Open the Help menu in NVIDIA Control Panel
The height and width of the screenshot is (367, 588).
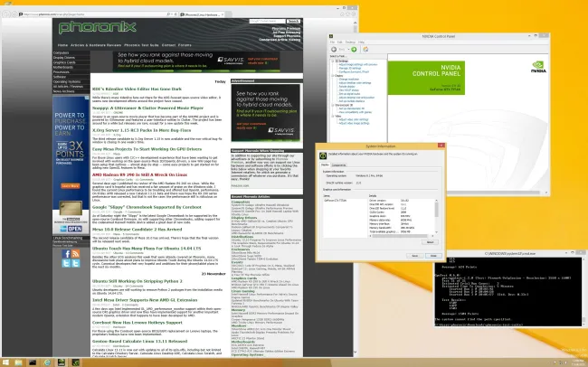361,42
